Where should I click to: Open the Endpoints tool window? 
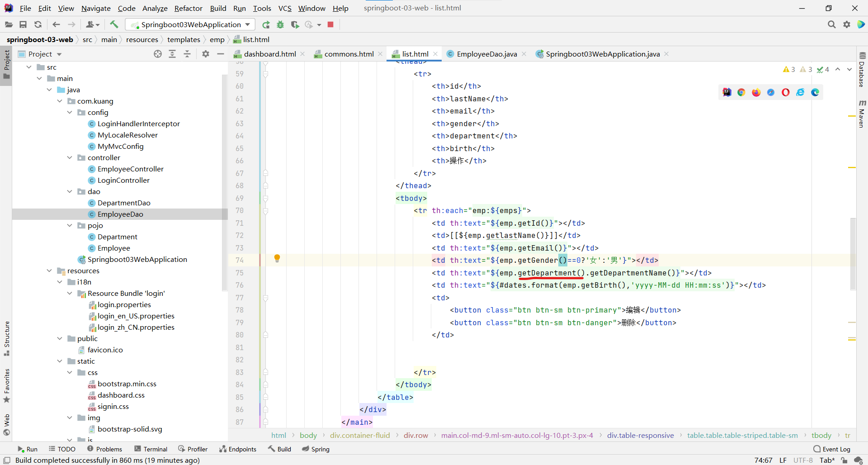(238, 449)
